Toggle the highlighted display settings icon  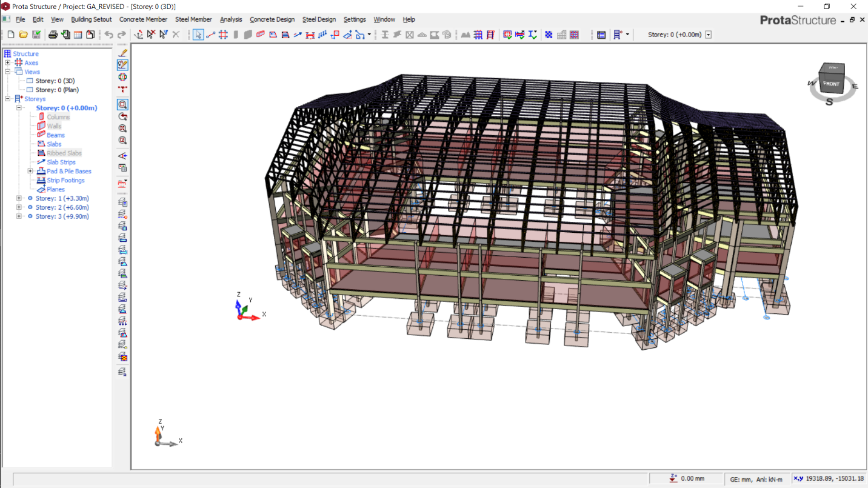tap(122, 64)
